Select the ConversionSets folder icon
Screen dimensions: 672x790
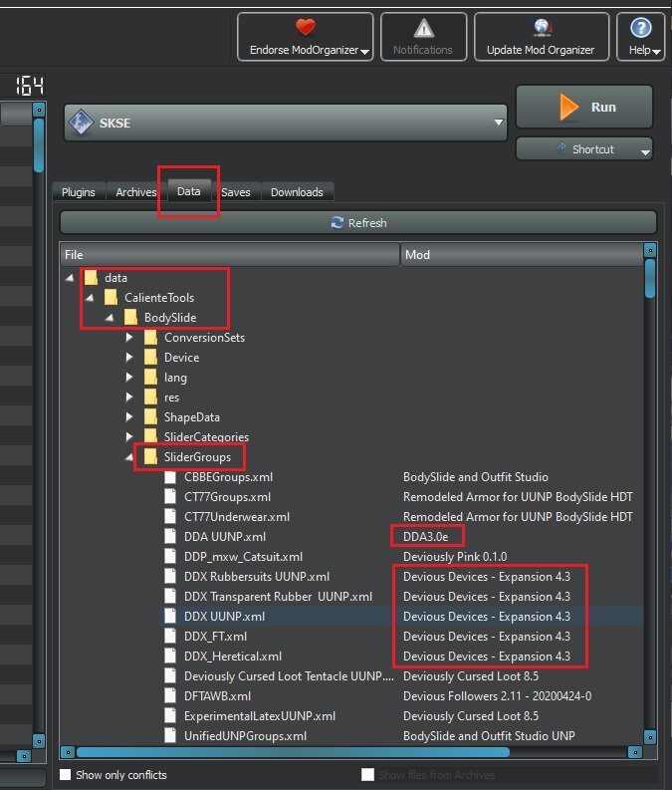click(x=150, y=337)
